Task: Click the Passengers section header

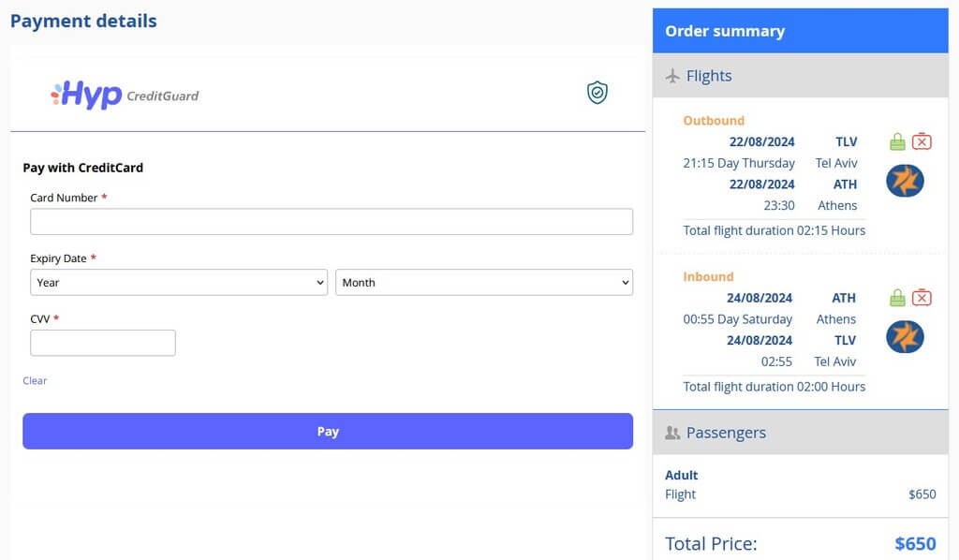Action: pos(800,433)
